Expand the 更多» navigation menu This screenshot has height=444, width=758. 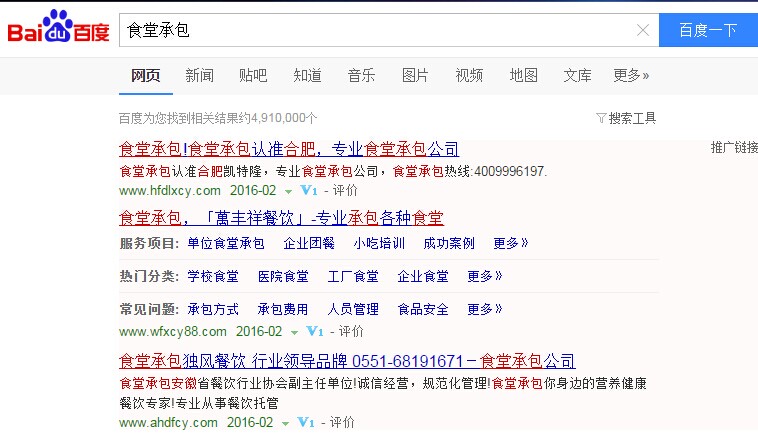(631, 75)
